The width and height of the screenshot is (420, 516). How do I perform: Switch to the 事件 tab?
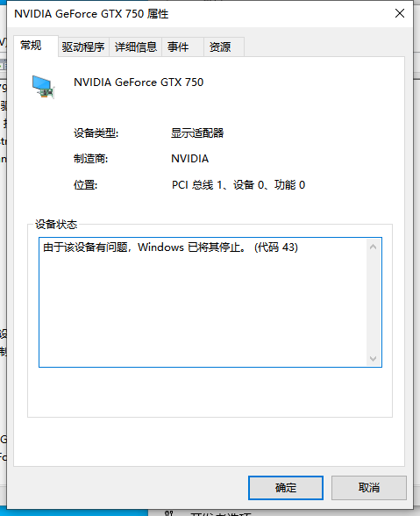pos(182,47)
